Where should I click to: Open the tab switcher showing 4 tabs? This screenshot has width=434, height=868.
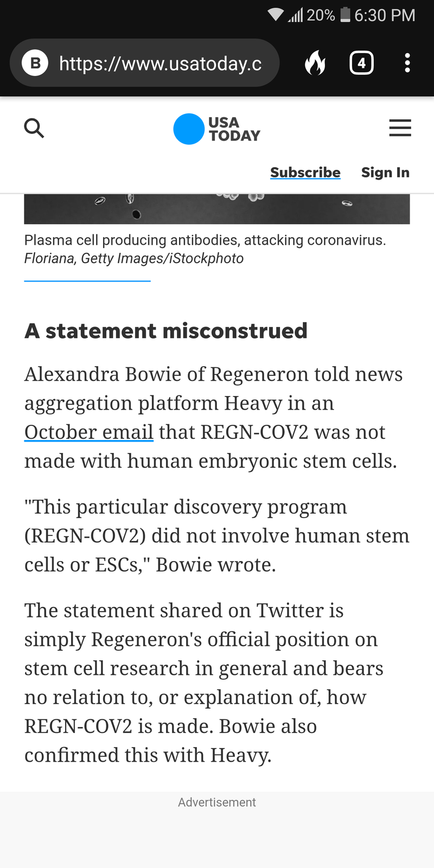tap(361, 63)
